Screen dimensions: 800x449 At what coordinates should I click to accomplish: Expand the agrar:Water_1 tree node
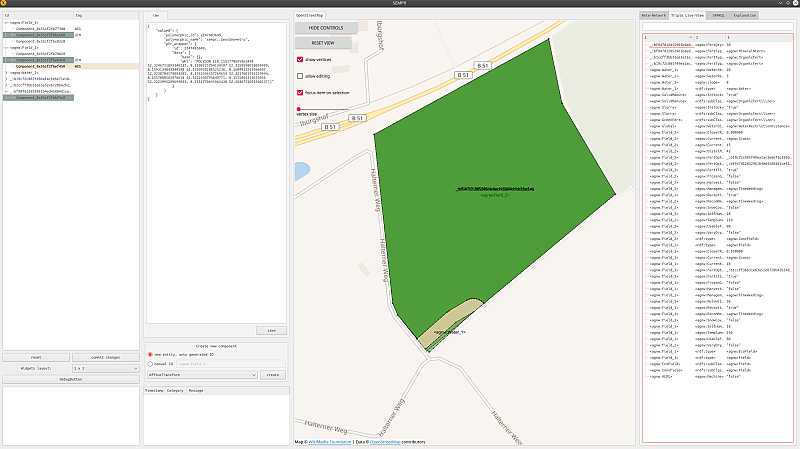6,72
